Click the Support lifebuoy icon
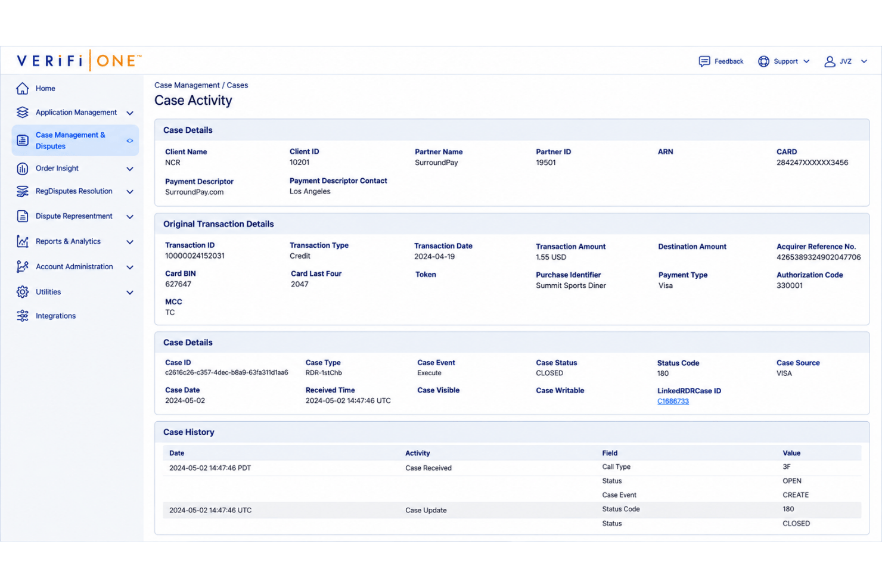 pos(763,61)
